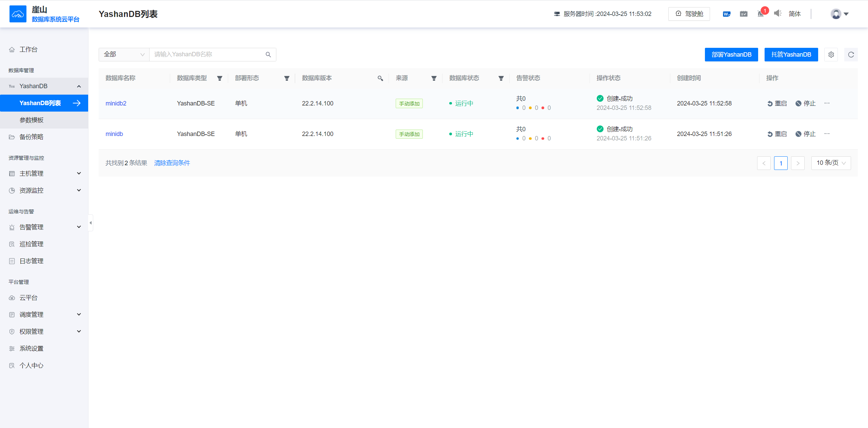This screenshot has width=868, height=428.
Task: Open the minidb2 database link
Action: pyautogui.click(x=116, y=103)
